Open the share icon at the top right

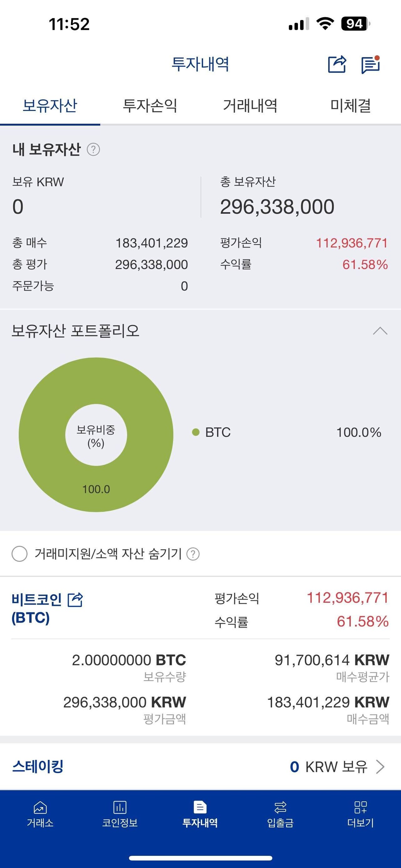338,65
